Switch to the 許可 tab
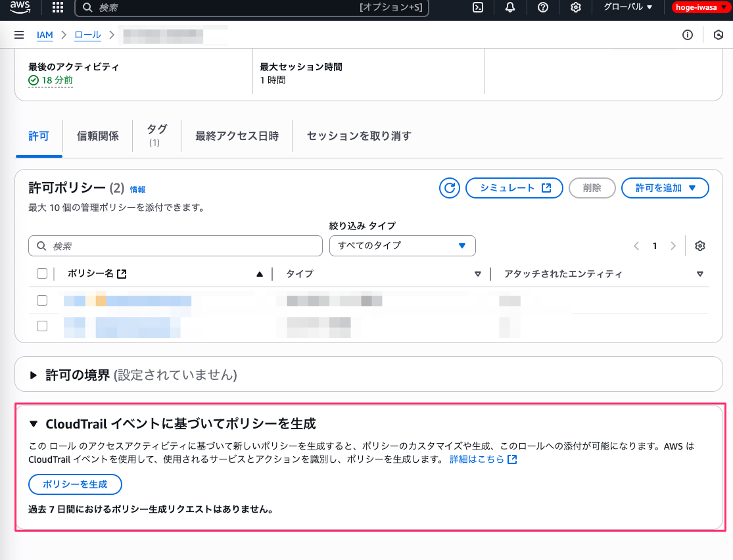The image size is (733, 560). tap(39, 136)
